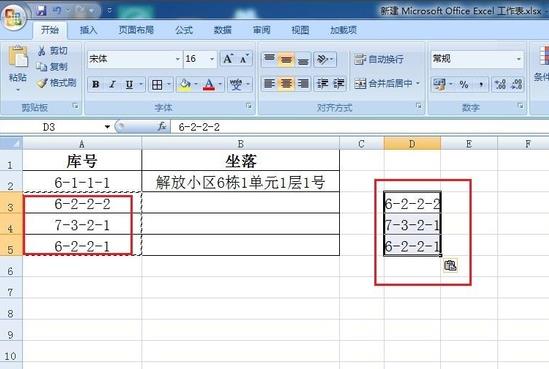
Task: Click 复制 to copy selection
Action: coord(52,67)
